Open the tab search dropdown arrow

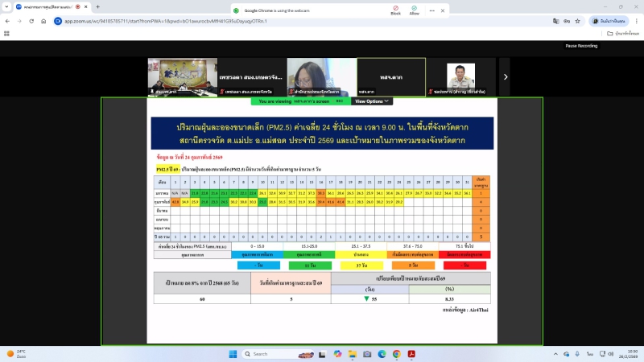(7, 6)
